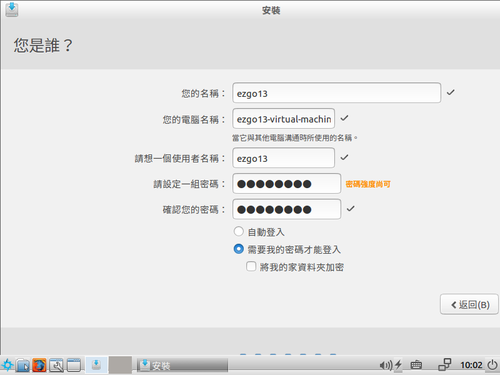500x375 pixels.
Task: Click the checkmark beside the confirm password field
Action: 351,209
